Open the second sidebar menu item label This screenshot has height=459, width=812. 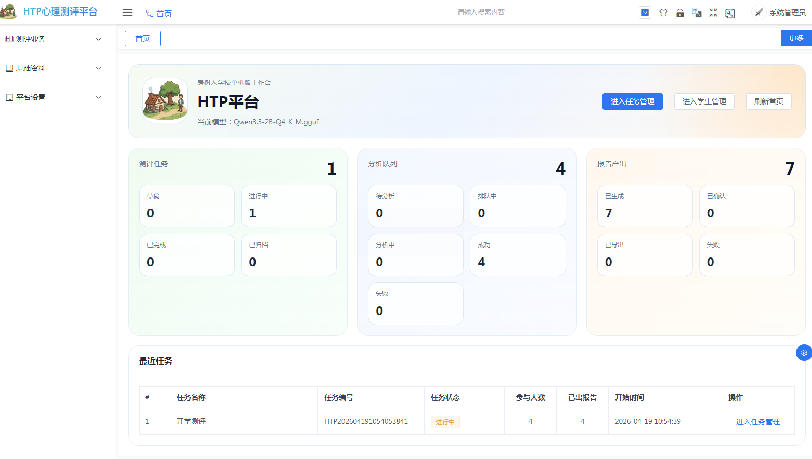pyautogui.click(x=31, y=68)
